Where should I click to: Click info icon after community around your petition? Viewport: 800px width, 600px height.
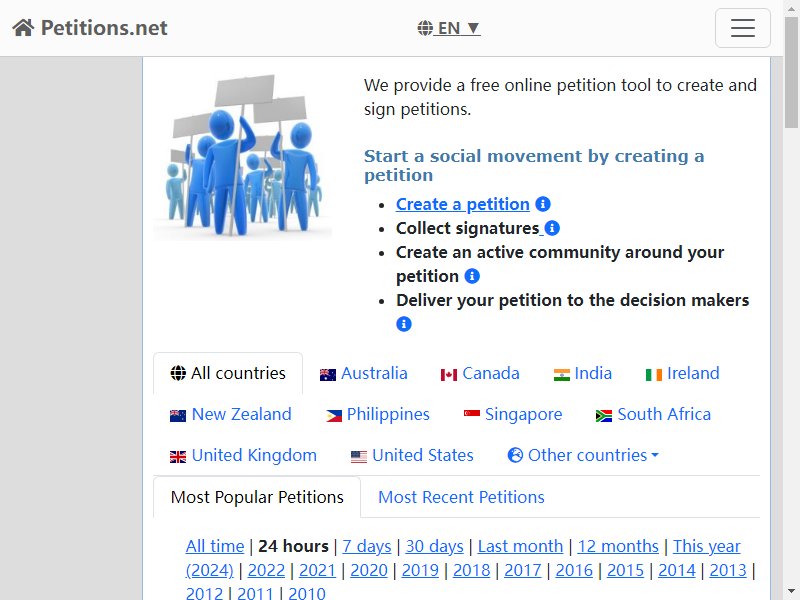tap(472, 276)
